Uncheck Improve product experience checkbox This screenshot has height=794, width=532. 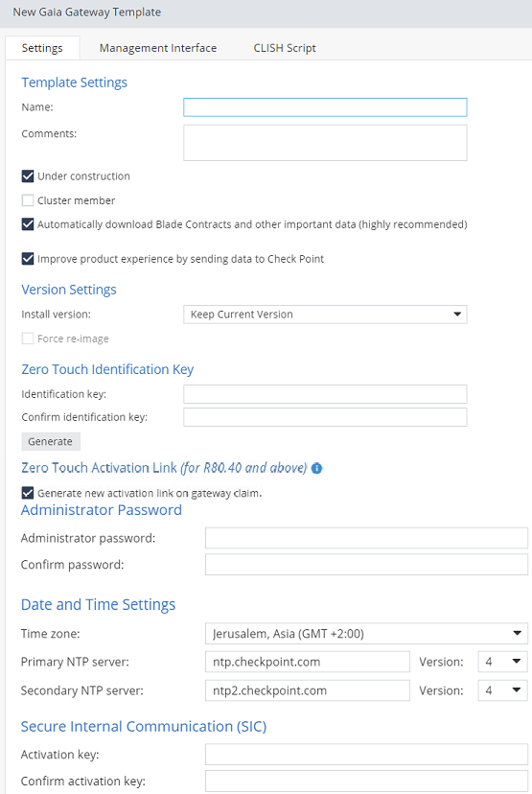(x=28, y=259)
